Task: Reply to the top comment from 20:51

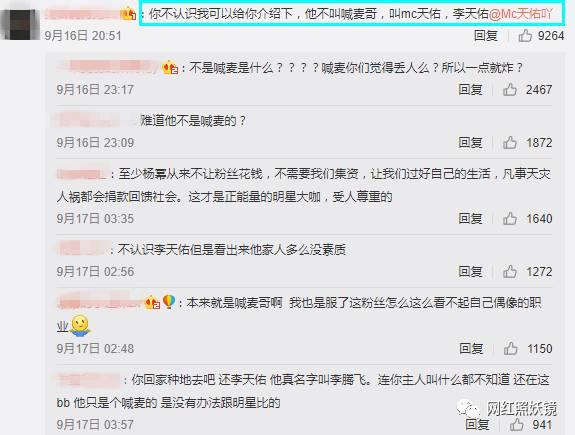Action: click(486, 36)
